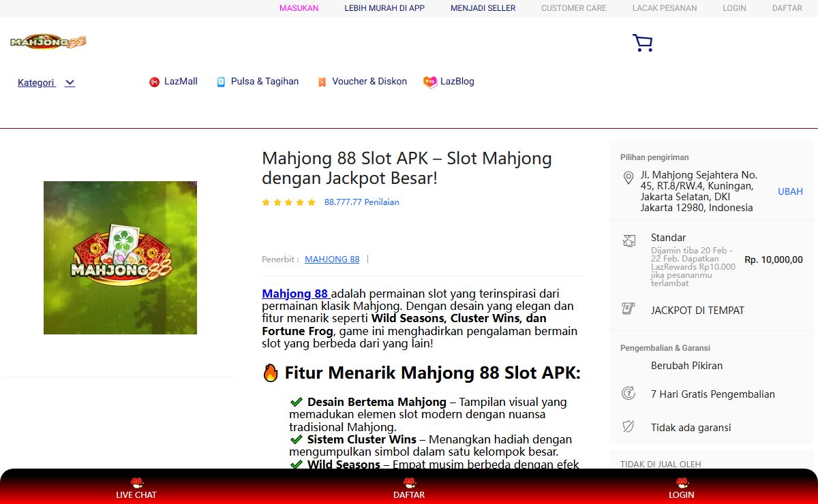
Task: Click the location pin icon beside address
Action: pyautogui.click(x=628, y=178)
